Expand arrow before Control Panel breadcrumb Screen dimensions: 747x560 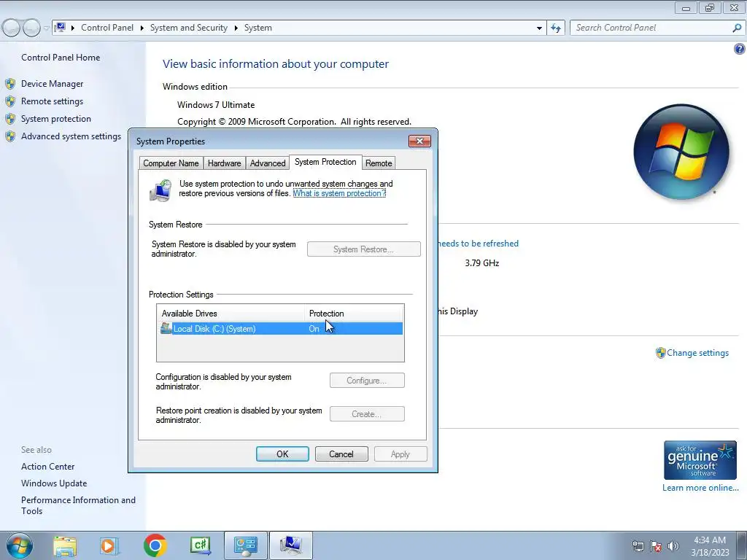pos(72,28)
